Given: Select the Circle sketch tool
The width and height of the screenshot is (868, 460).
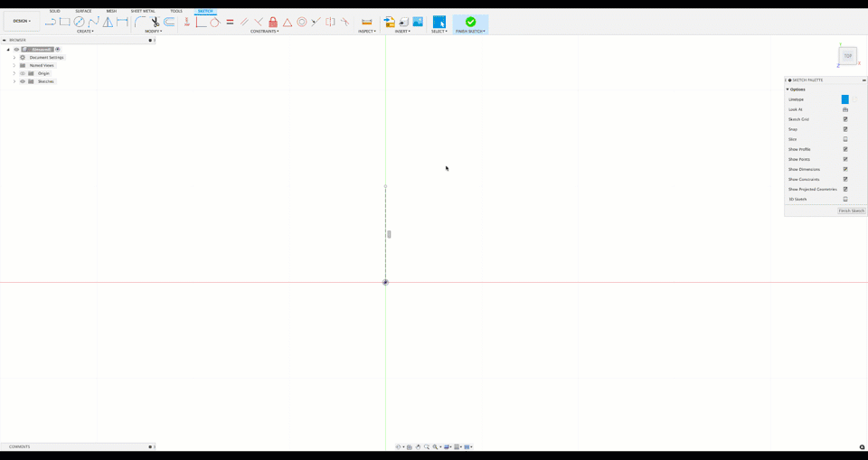Looking at the screenshot, I should point(80,23).
